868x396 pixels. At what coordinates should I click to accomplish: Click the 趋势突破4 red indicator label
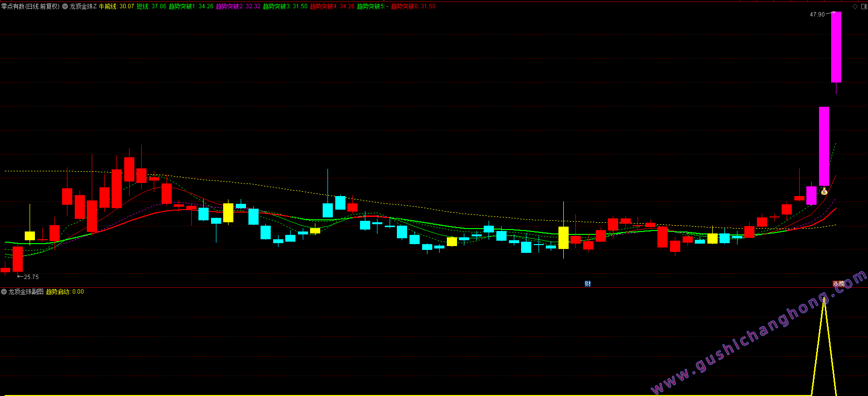tap(324, 7)
